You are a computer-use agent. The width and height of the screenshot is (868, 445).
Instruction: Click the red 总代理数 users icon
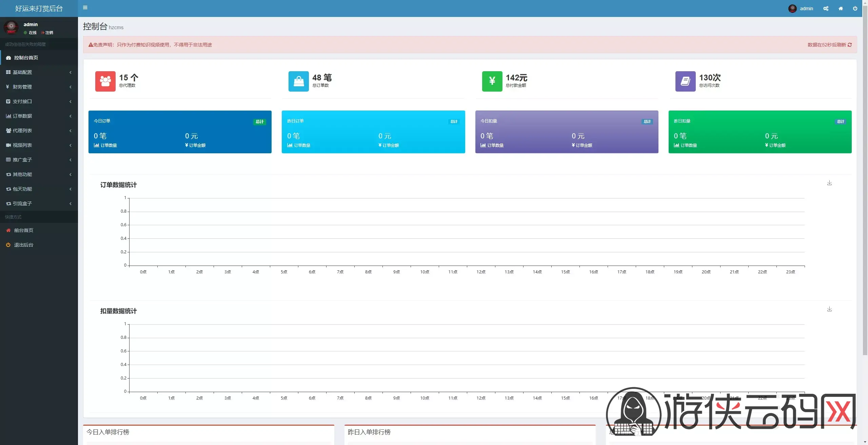click(x=105, y=81)
